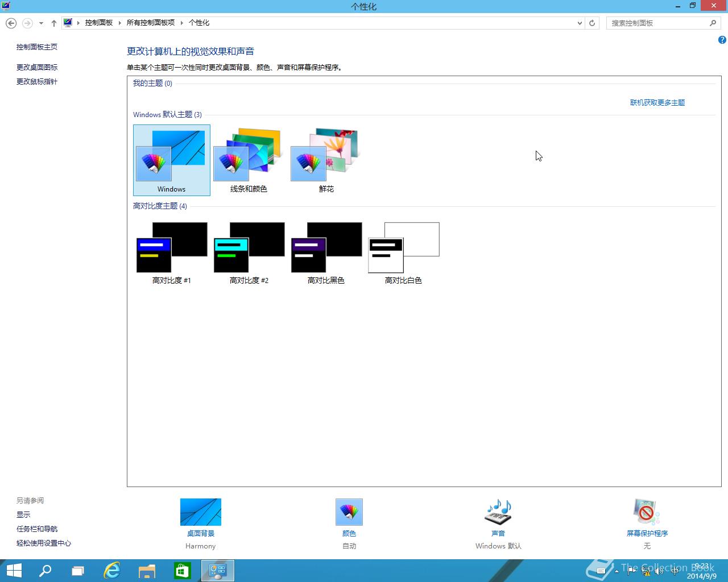This screenshot has height=582, width=728.
Task: Choose the 高对比度 #2 theme
Action: tap(249, 253)
